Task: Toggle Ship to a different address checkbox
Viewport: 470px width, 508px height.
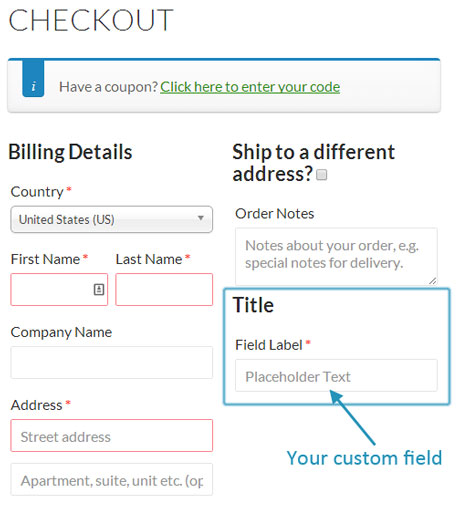Action: point(321,175)
